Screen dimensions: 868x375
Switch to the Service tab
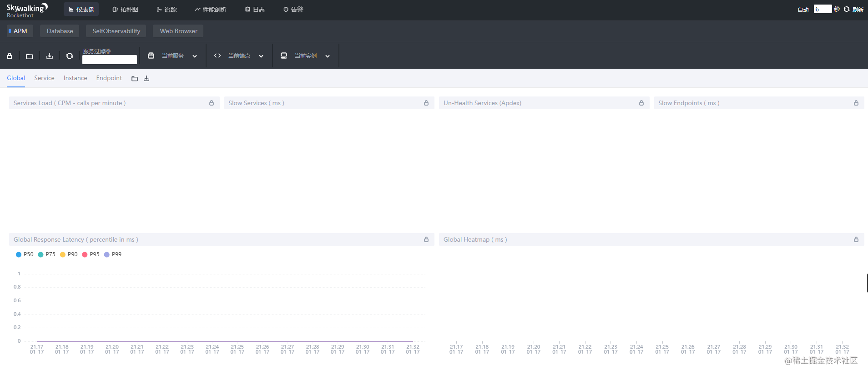pos(44,78)
